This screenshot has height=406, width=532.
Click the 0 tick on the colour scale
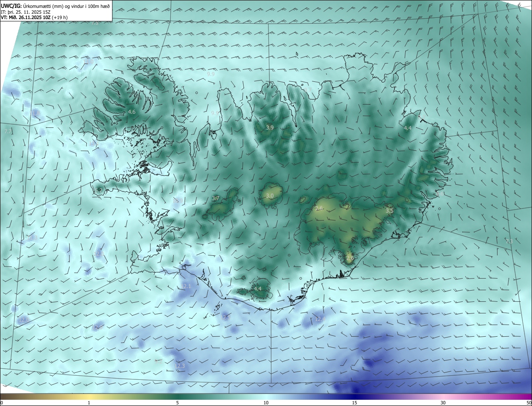pos(2,403)
